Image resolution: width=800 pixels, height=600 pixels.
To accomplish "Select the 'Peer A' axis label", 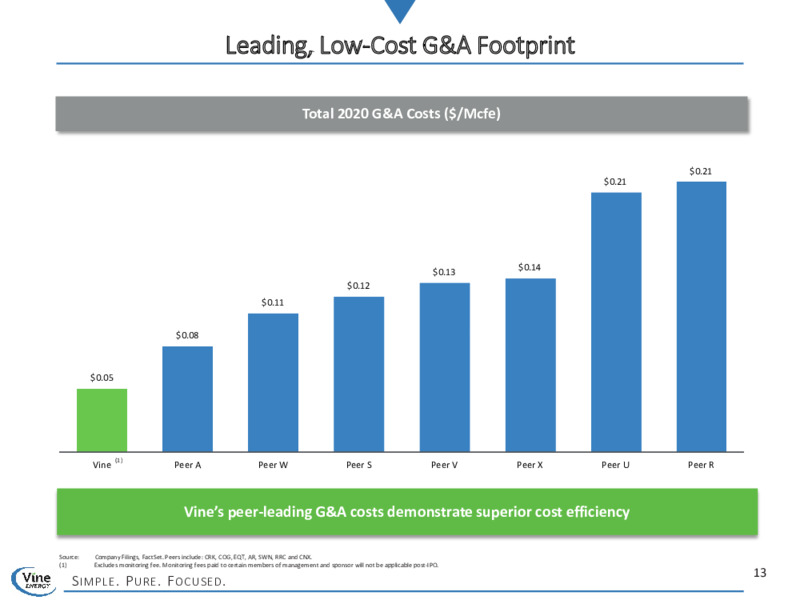I will [187, 465].
